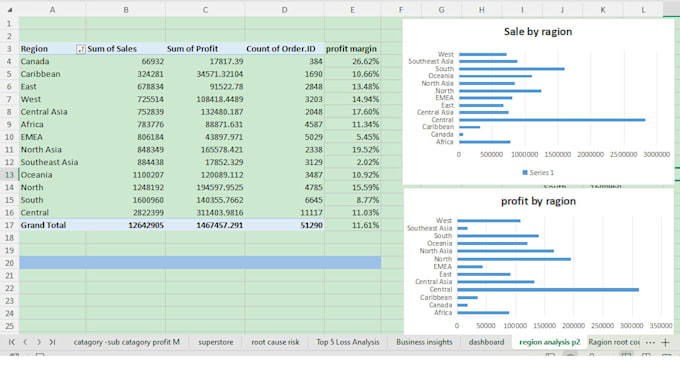Click the blue highlighted row 20 band
This screenshot has height=378, width=680.
[x=200, y=263]
